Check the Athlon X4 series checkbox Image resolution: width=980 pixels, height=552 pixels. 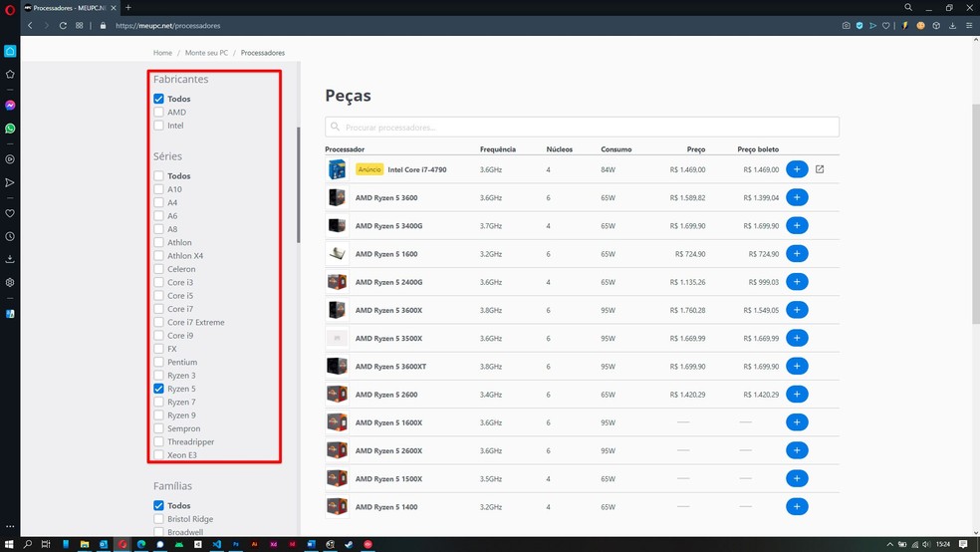click(158, 256)
